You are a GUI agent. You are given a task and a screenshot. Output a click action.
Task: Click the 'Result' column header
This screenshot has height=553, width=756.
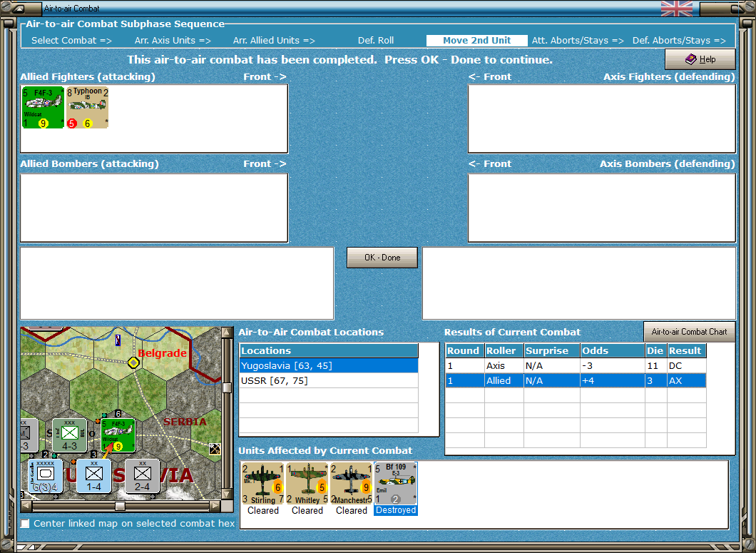[x=687, y=351]
